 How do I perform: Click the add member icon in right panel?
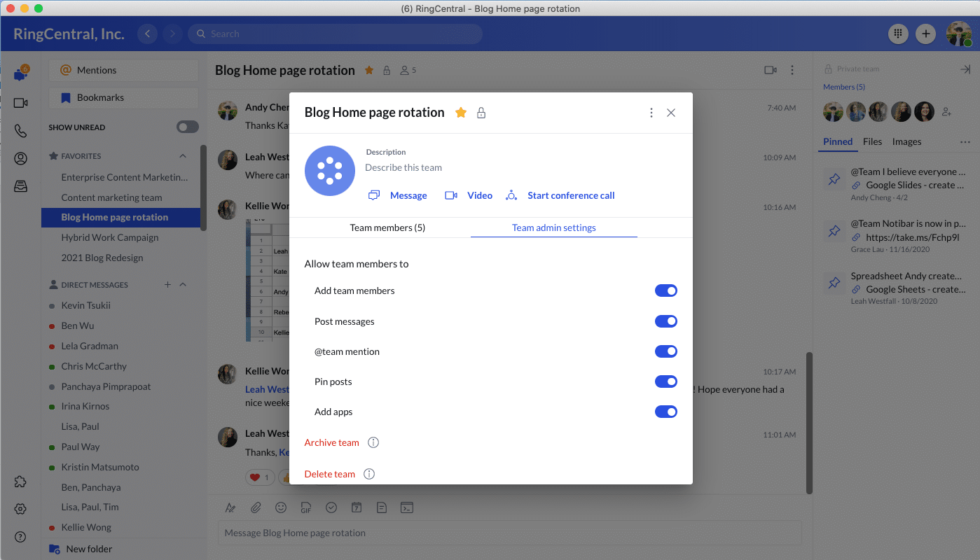946,112
